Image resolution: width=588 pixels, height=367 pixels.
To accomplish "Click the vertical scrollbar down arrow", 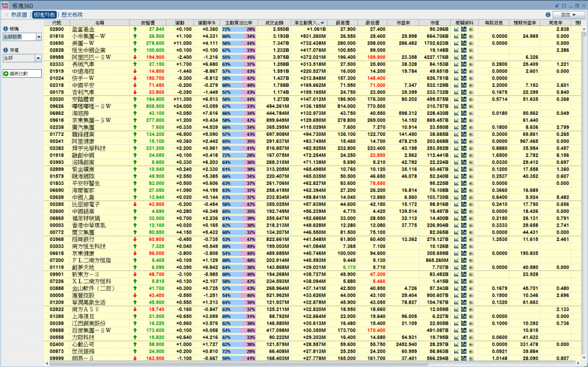I will pyautogui.click(x=584, y=357).
